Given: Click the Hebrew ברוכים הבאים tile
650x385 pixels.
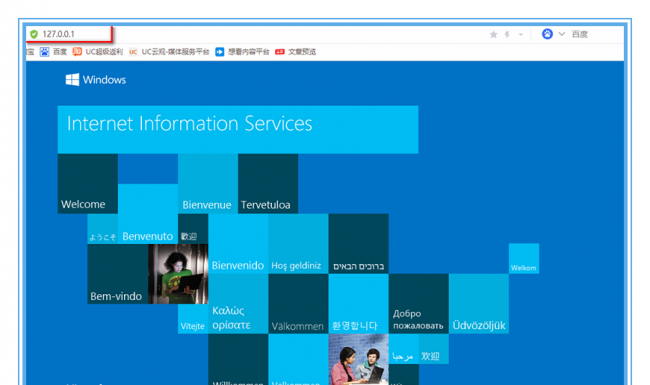Looking at the screenshot, I should (x=358, y=244).
